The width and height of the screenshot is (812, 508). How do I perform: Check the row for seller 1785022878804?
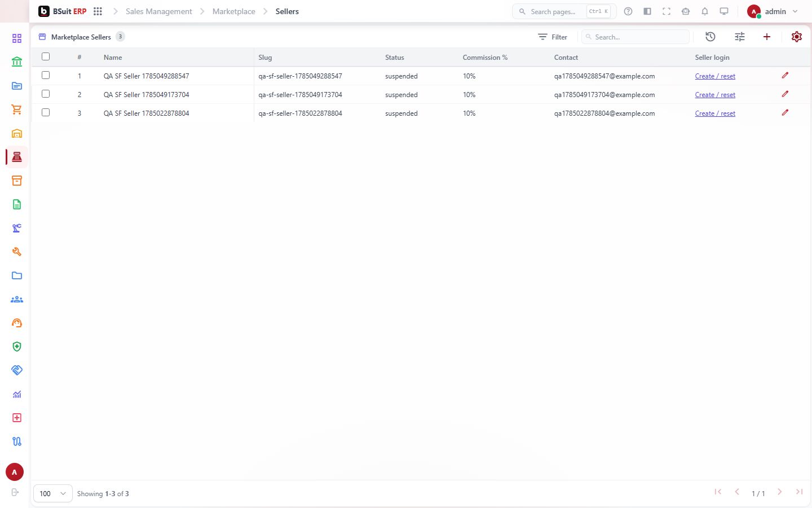pos(46,112)
